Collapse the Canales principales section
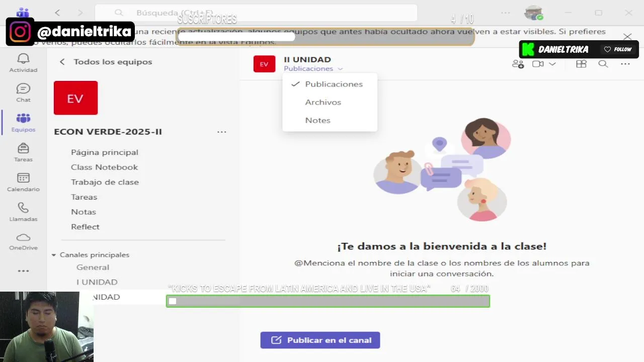This screenshot has height=362, width=644. pos(53,255)
